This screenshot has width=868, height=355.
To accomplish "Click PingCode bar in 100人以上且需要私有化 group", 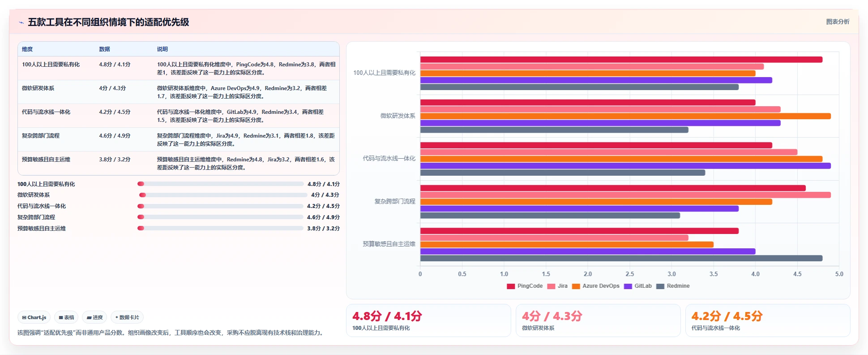I will click(x=621, y=60).
